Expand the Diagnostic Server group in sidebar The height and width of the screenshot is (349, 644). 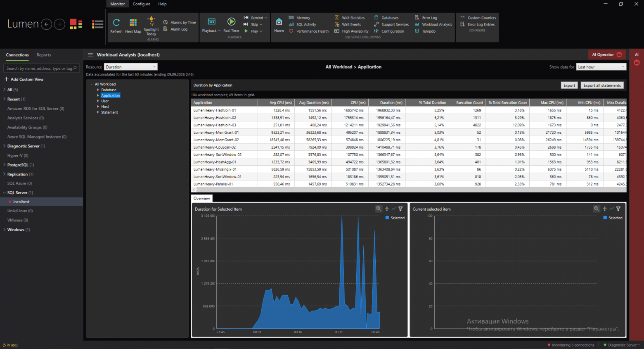pos(4,146)
